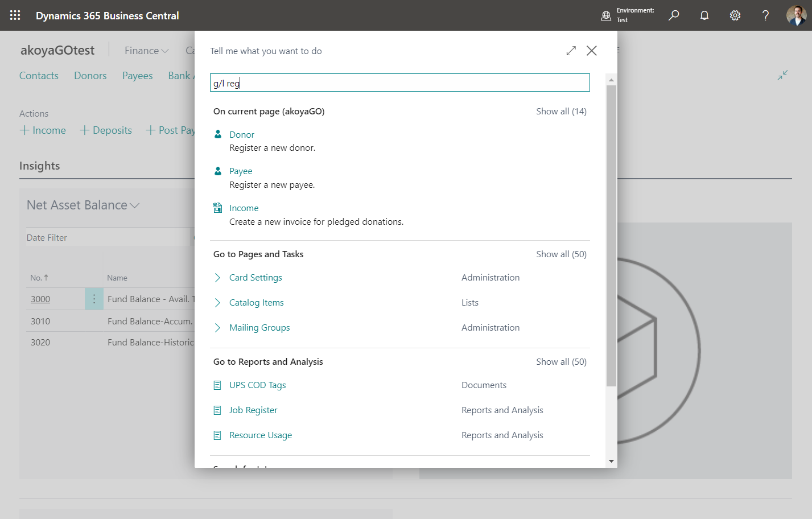The height and width of the screenshot is (519, 812).
Task: Open row menu dots for account 3000
Action: [94, 299]
